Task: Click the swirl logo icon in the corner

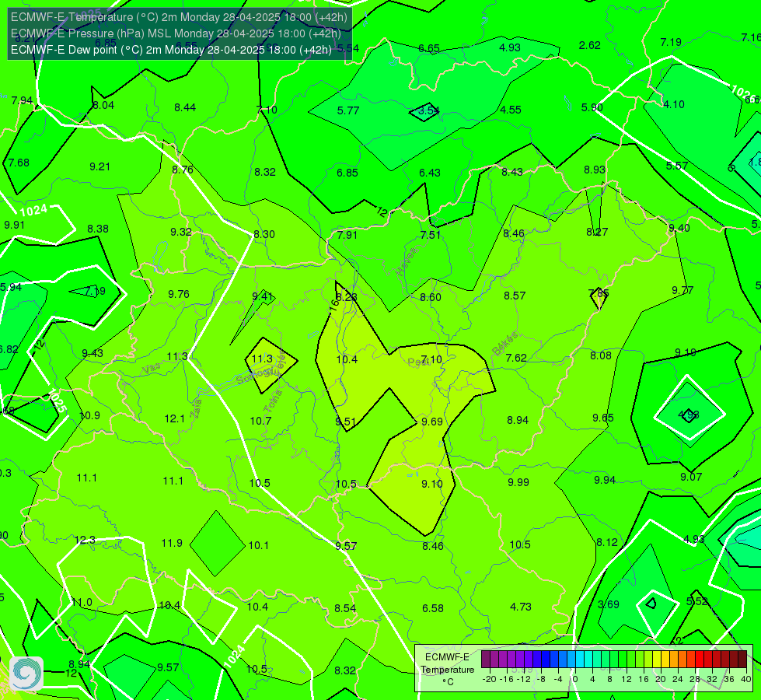Action: click(26, 674)
